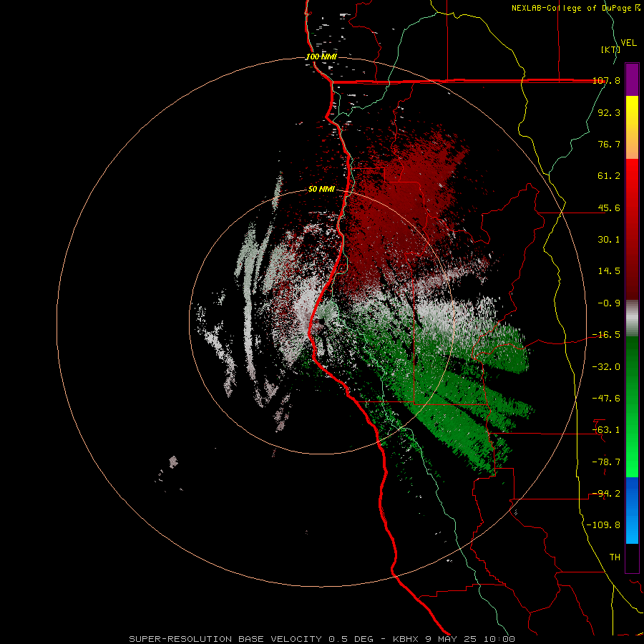Screen dimensions: 644x644
Task: Click the -32.0 scale value
Action: [x=607, y=366]
